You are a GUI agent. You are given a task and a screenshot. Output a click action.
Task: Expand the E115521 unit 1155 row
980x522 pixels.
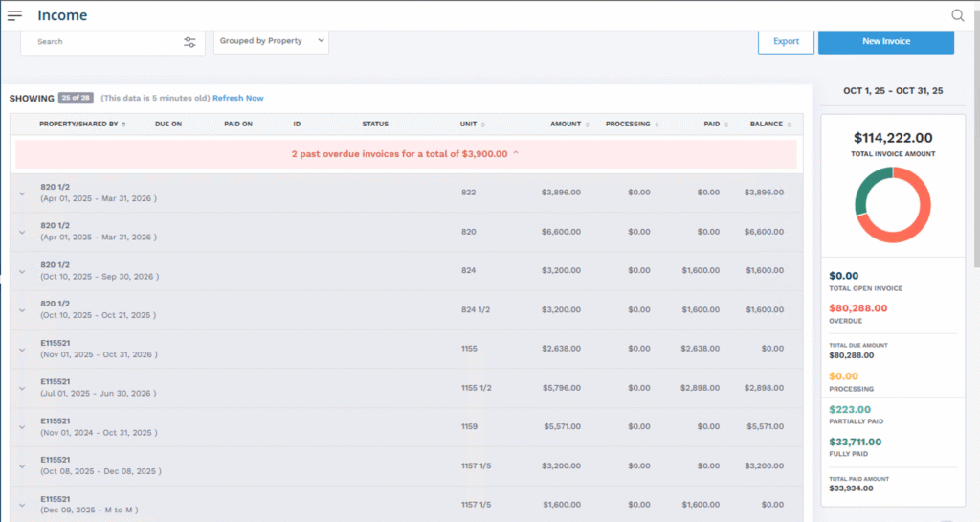(22, 350)
